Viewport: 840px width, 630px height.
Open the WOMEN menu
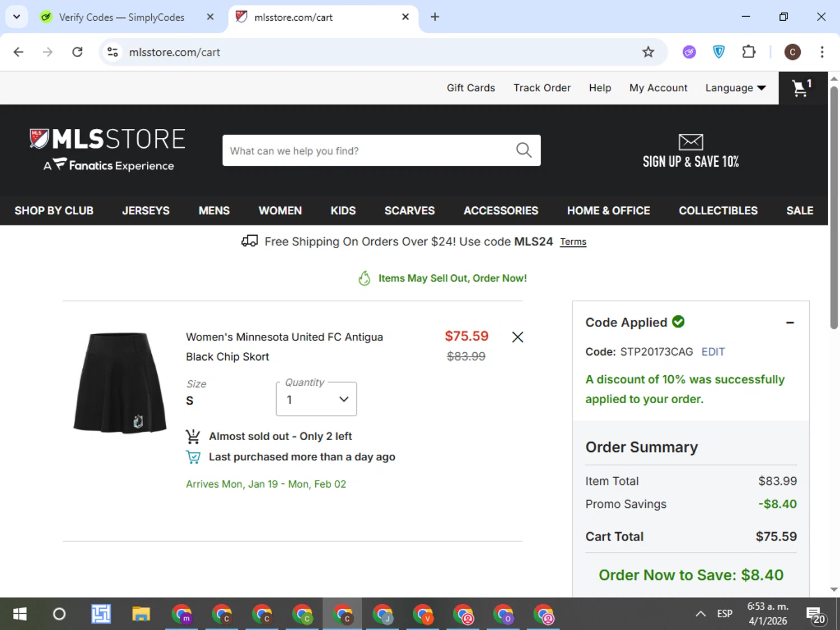(x=280, y=211)
